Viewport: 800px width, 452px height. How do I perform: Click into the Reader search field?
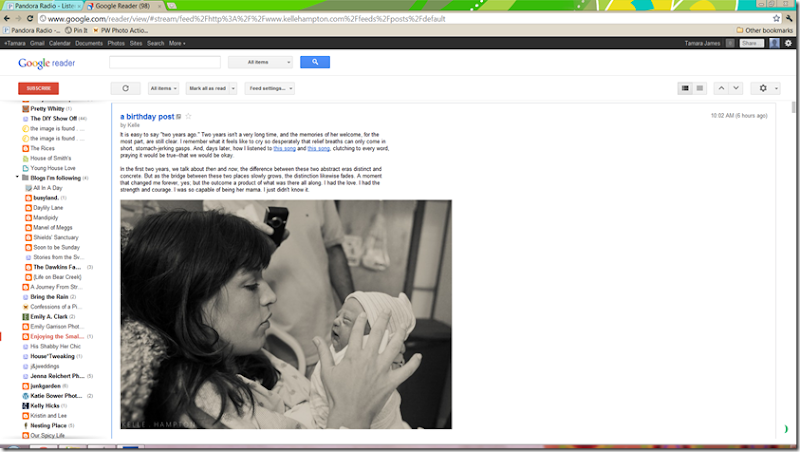pos(165,62)
